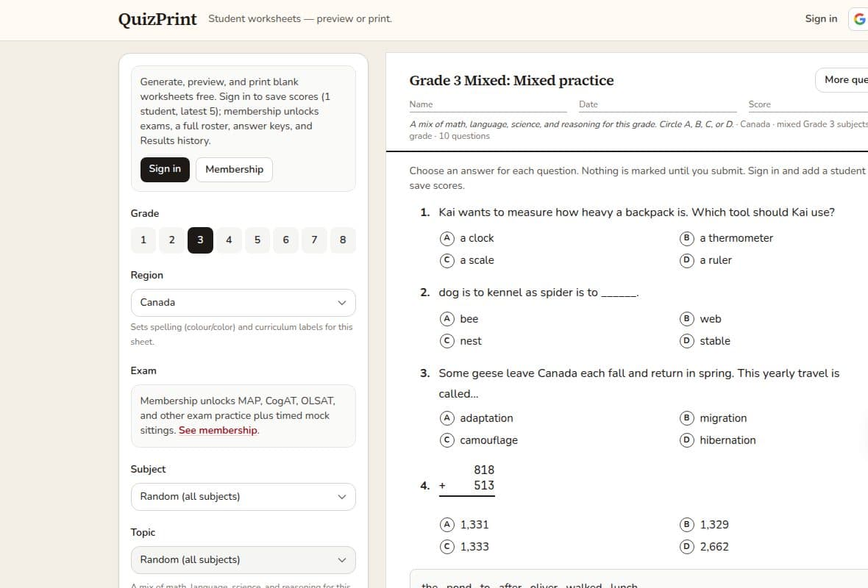Choose answer B, migration

click(713, 418)
